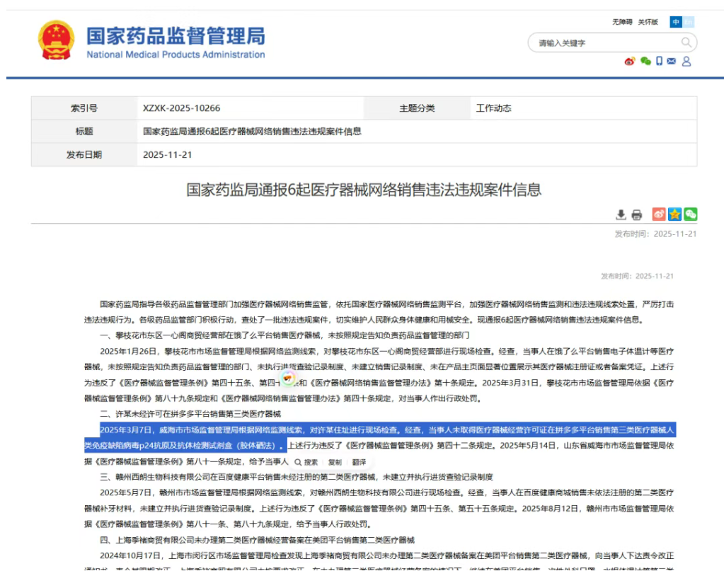This screenshot has height=588, width=724.
Task: Open the email envelope icon in header
Action: (672, 62)
